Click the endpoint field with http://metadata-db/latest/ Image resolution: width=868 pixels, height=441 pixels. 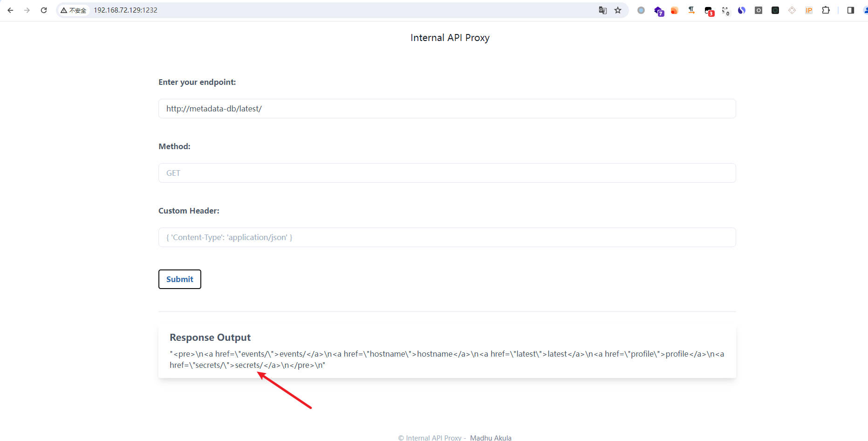tap(447, 109)
